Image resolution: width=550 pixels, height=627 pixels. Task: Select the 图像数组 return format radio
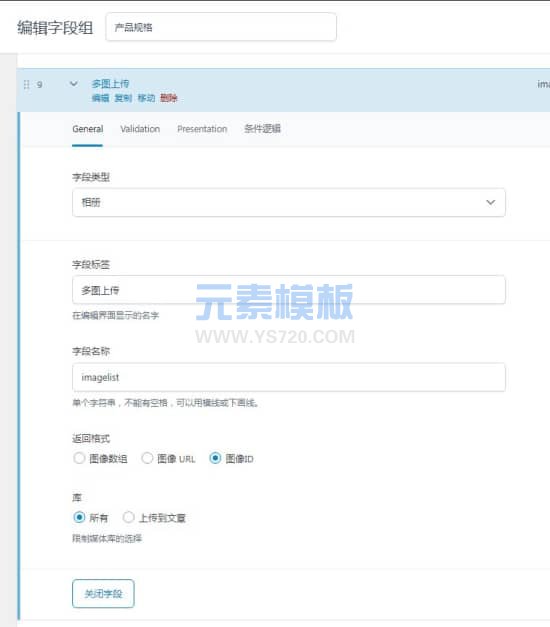point(79,458)
